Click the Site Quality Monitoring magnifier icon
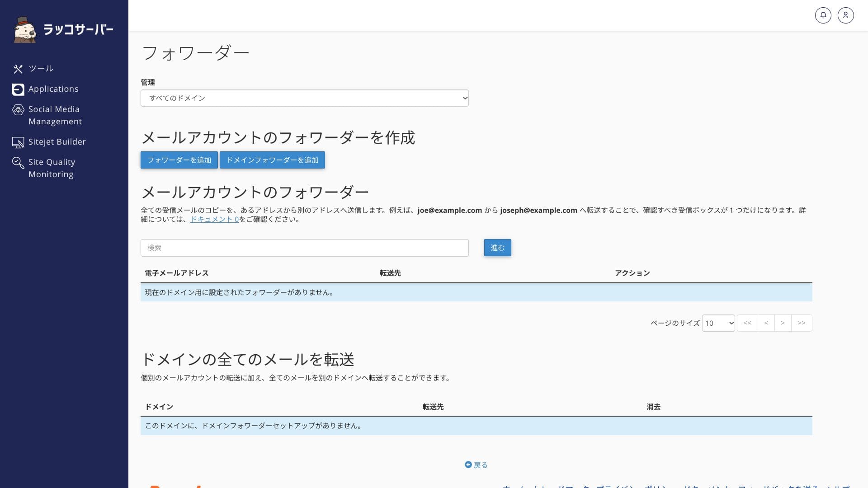This screenshot has width=868, height=488. 18,163
